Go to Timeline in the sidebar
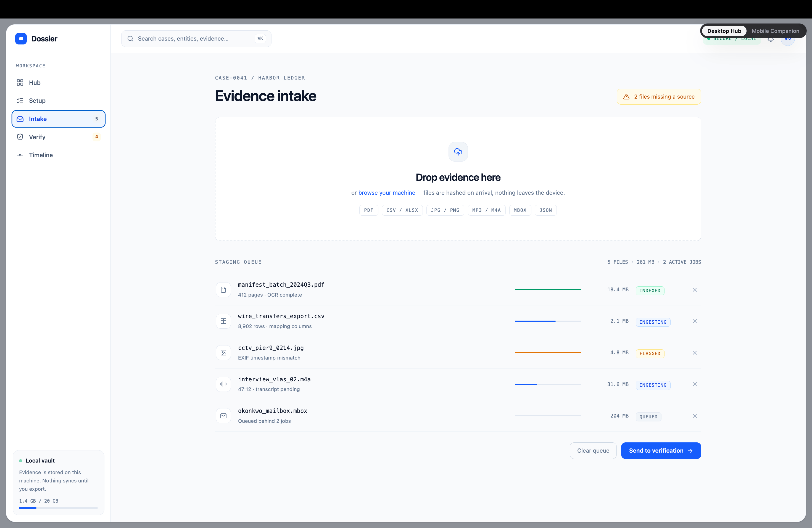 tap(58, 155)
